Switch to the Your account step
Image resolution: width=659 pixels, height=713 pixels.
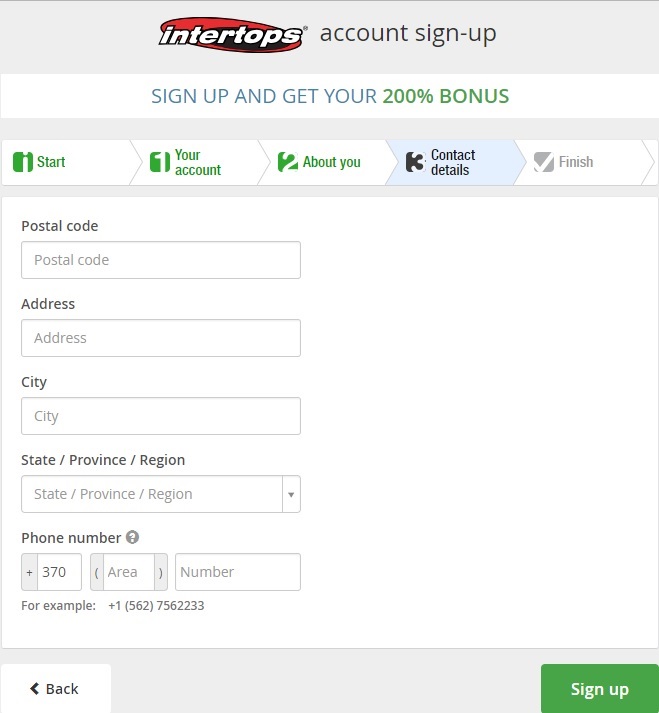[x=194, y=162]
